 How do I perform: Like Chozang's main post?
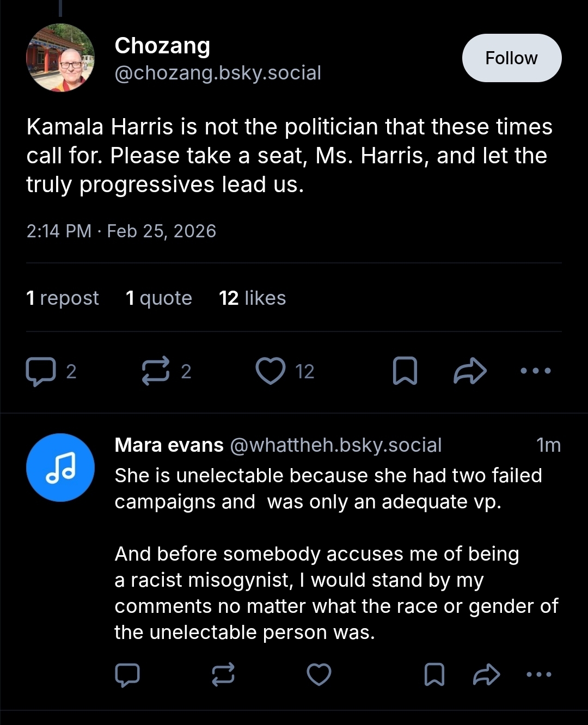(271, 371)
